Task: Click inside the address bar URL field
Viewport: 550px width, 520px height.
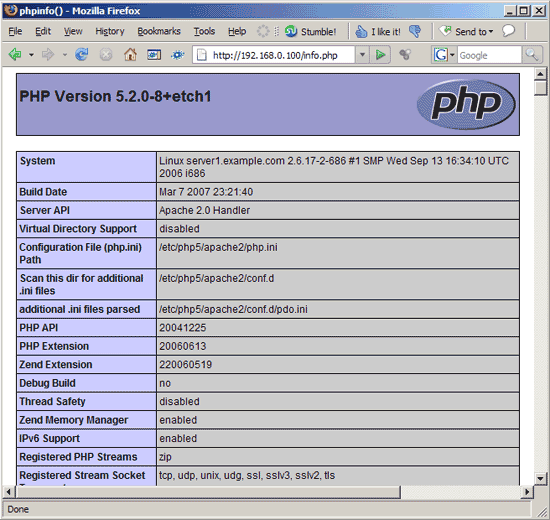Action: (x=275, y=55)
